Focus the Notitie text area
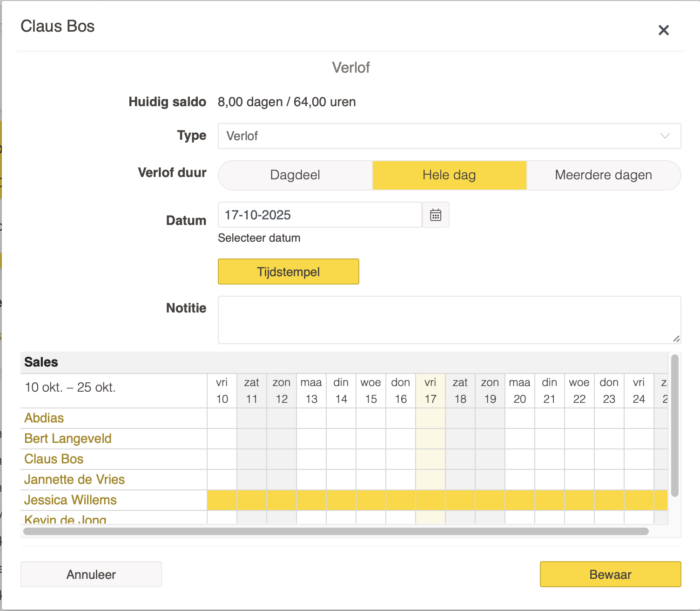This screenshot has height=611, width=700. pos(449,320)
